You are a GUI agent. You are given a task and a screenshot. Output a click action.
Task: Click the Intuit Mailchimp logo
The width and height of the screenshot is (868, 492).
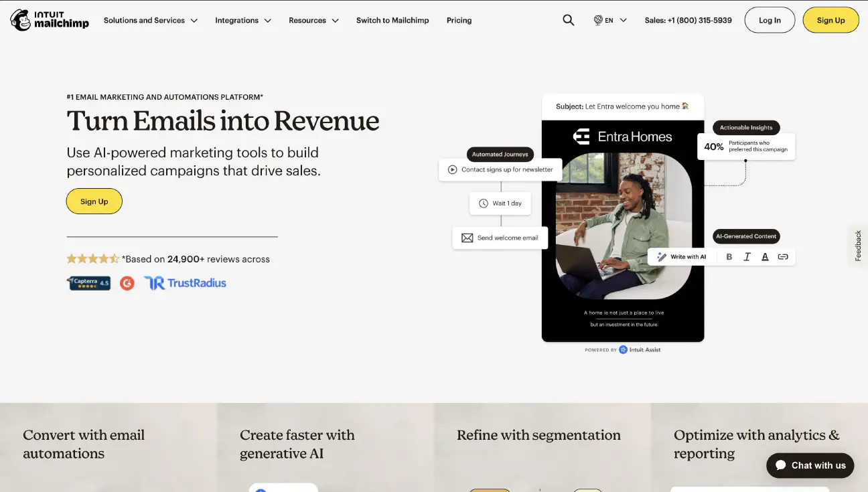tap(50, 20)
